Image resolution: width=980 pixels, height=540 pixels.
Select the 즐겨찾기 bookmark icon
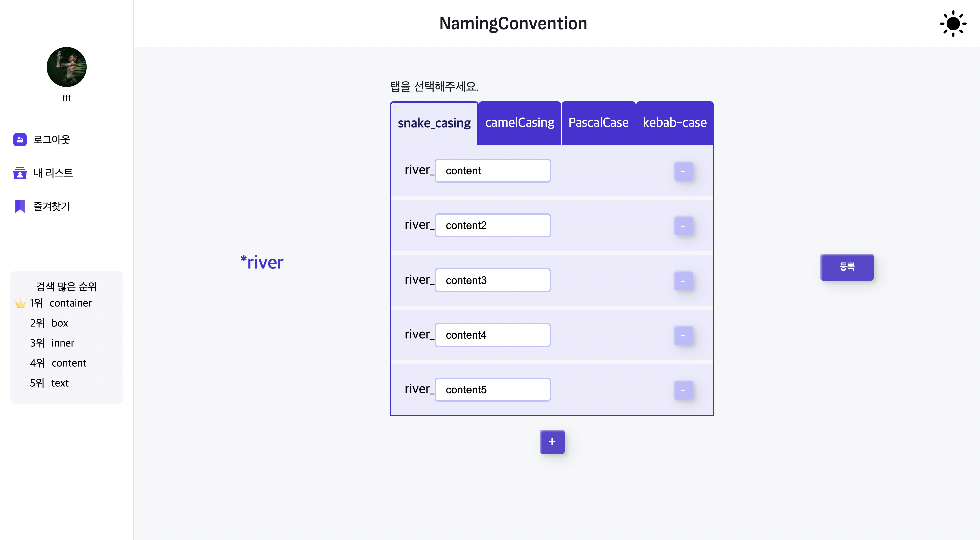pyautogui.click(x=20, y=206)
